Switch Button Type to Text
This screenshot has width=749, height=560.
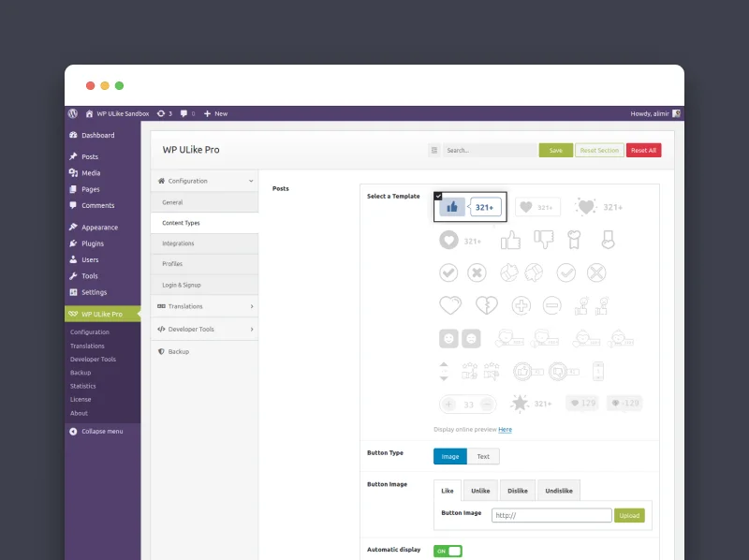point(483,456)
